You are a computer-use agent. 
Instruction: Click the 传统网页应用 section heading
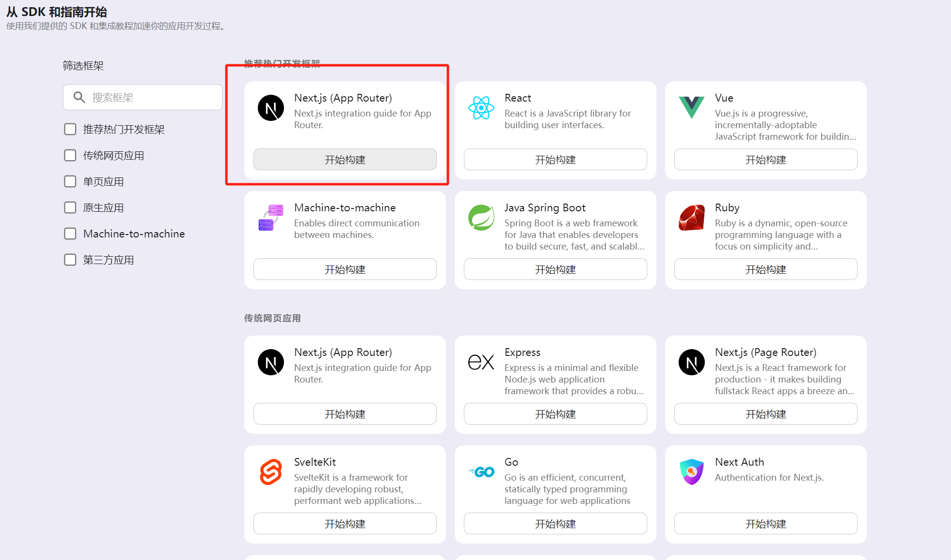(272, 318)
